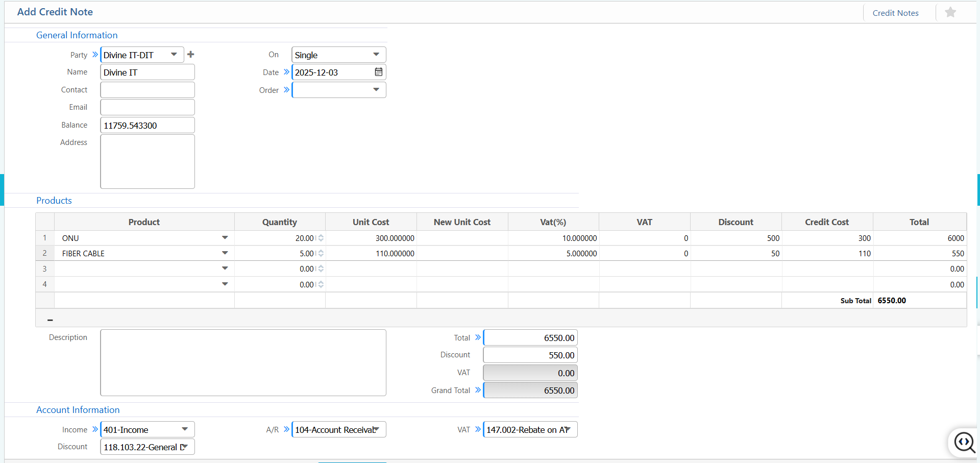
Task: Click the plus icon to add party
Action: tap(191, 55)
